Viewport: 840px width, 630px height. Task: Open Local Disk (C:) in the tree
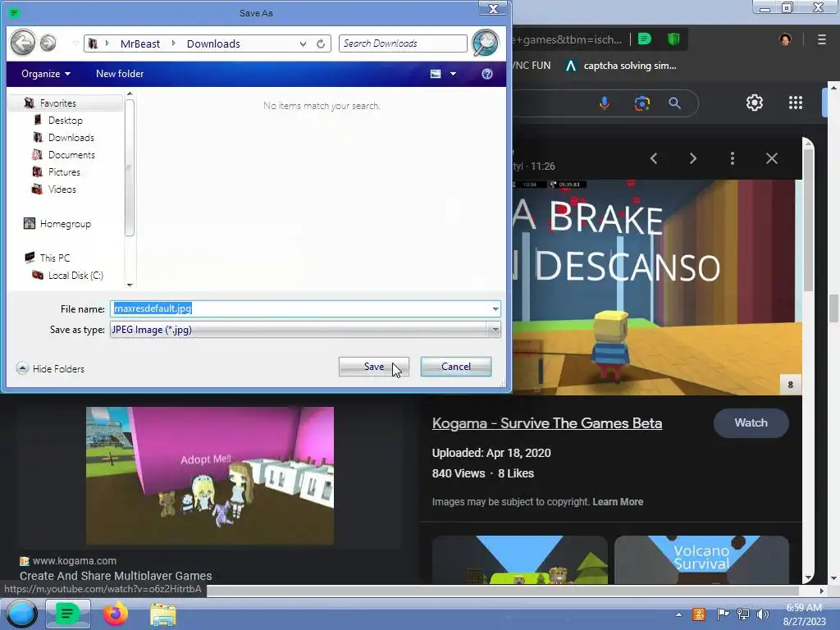(x=75, y=276)
